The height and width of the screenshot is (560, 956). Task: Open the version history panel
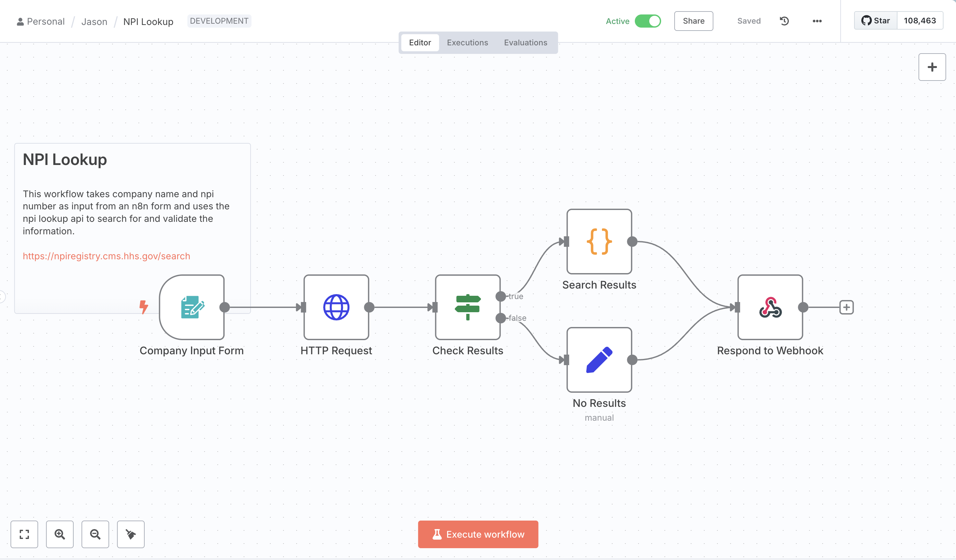pyautogui.click(x=784, y=21)
